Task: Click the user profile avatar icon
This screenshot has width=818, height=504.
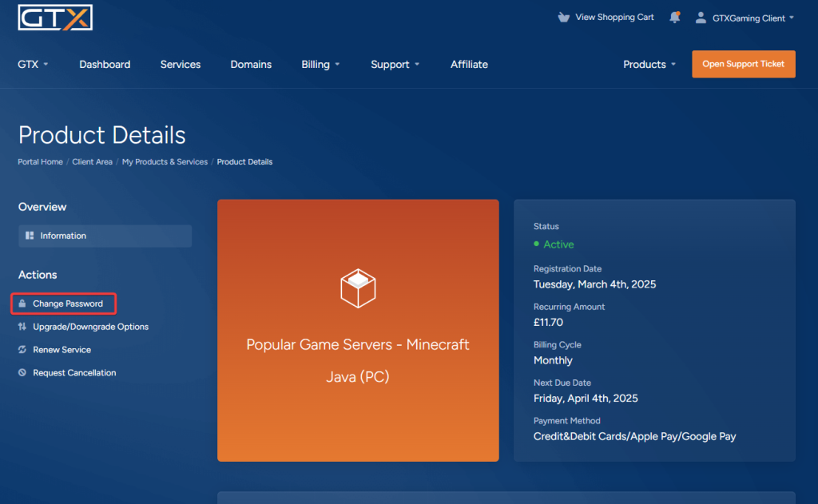Action: click(x=701, y=18)
